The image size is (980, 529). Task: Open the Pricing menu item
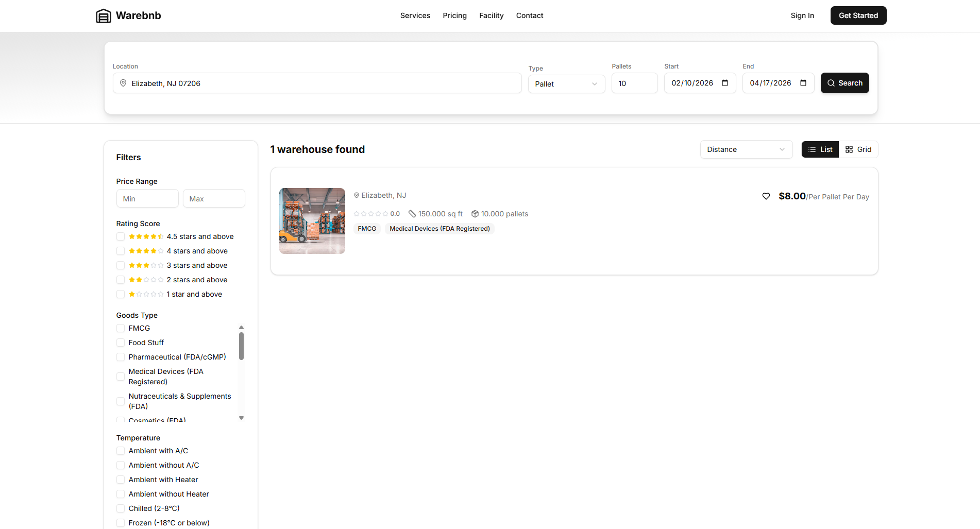click(454, 15)
